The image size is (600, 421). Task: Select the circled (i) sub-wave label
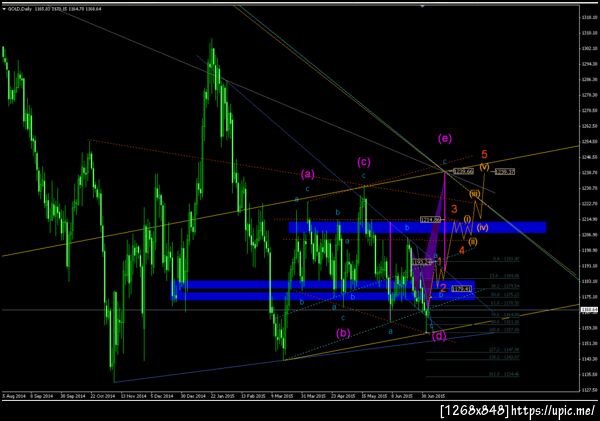coord(468,219)
